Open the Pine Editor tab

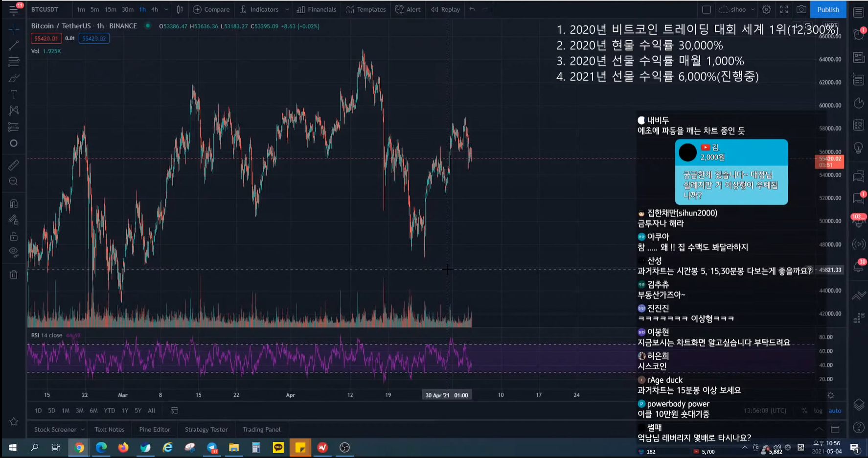[155, 430]
